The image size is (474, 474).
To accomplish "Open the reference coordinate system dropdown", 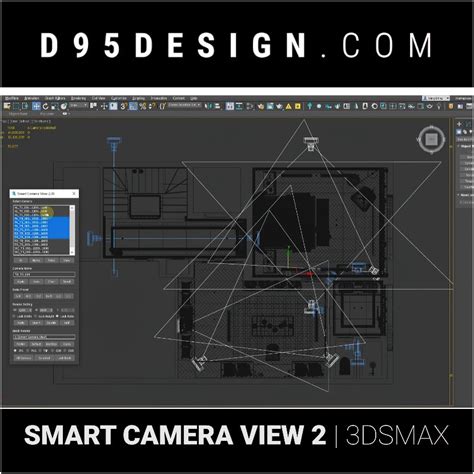I will (x=78, y=106).
